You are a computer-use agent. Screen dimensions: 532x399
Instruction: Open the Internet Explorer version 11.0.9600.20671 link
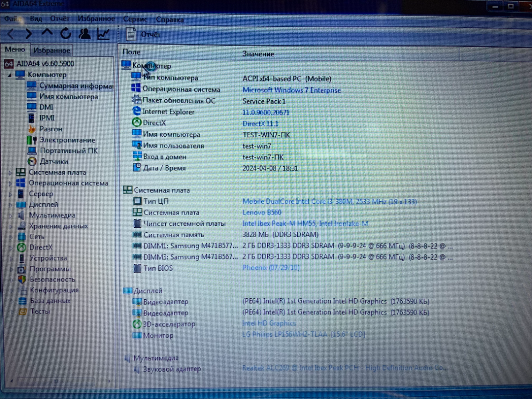tap(265, 112)
